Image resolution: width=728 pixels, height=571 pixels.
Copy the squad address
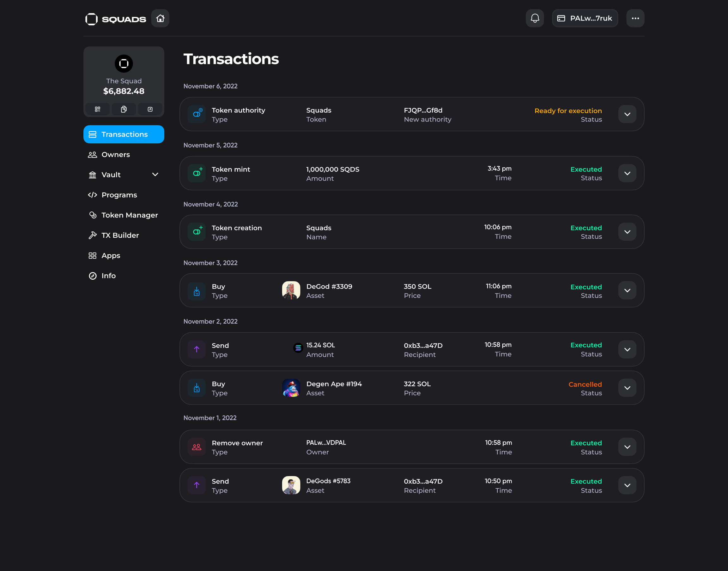[124, 109]
